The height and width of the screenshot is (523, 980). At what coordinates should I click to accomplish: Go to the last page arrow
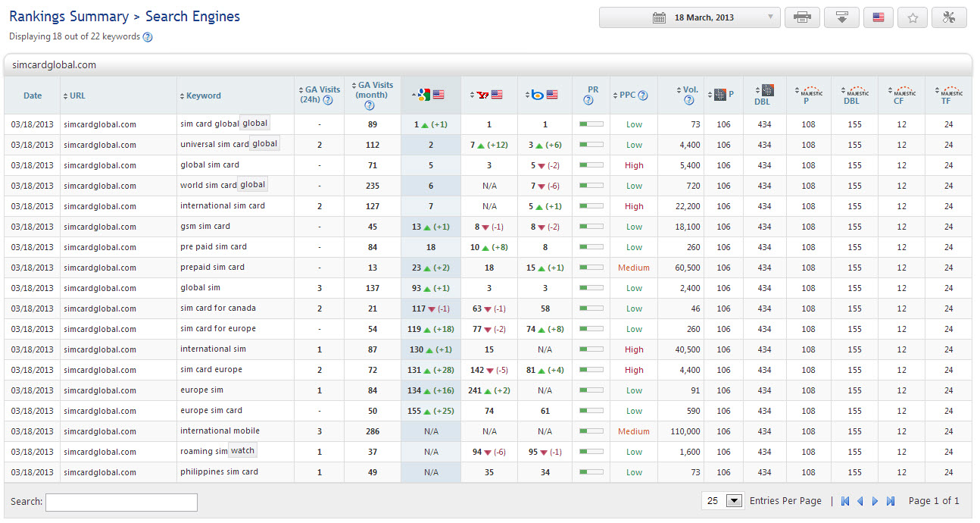pyautogui.click(x=891, y=501)
